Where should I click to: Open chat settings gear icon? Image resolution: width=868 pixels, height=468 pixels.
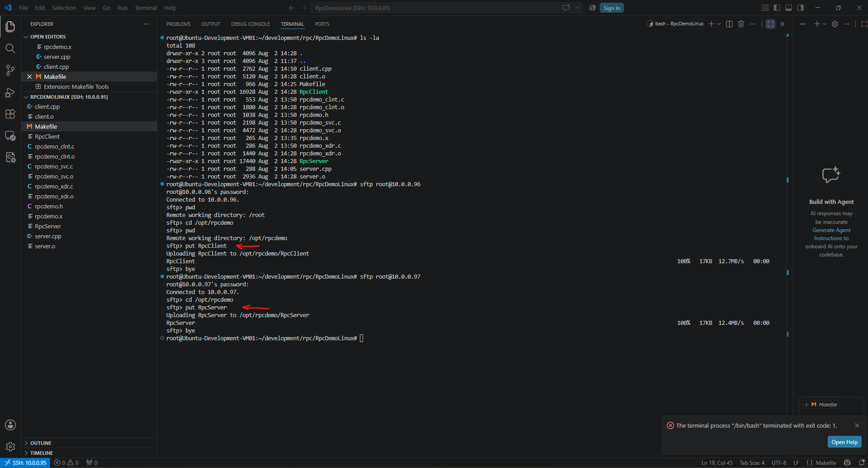pyautogui.click(x=835, y=24)
